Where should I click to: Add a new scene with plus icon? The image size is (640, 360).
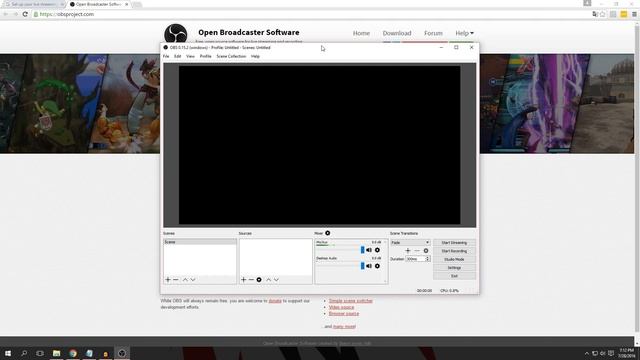click(x=168, y=280)
